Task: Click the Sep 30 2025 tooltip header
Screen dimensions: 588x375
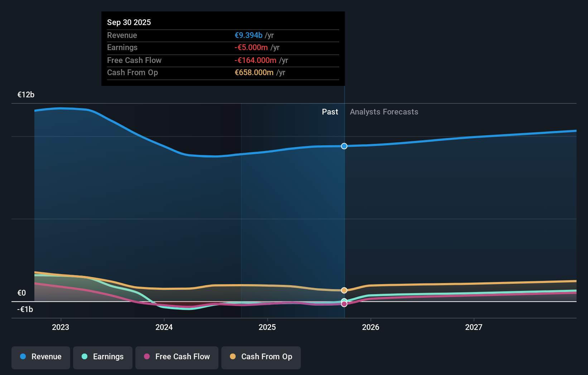Action: coord(129,22)
